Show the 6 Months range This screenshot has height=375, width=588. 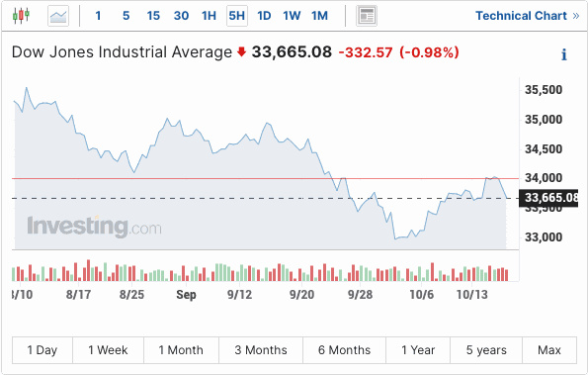click(344, 350)
